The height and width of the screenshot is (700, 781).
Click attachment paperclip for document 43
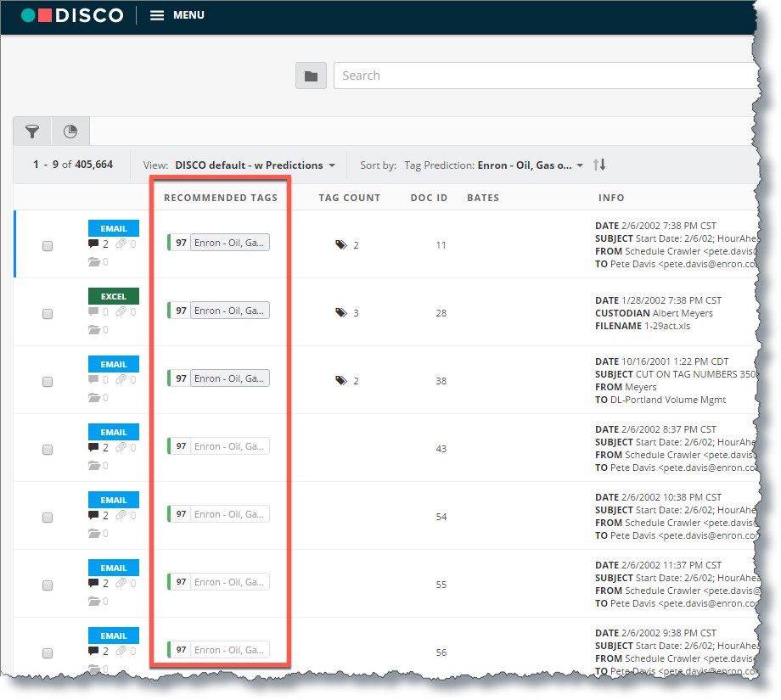tap(121, 448)
